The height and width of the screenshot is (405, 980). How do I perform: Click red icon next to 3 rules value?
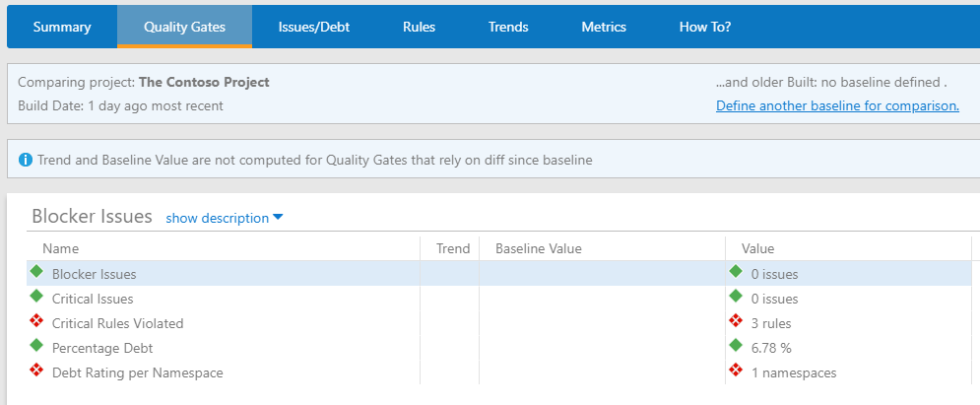[735, 321]
